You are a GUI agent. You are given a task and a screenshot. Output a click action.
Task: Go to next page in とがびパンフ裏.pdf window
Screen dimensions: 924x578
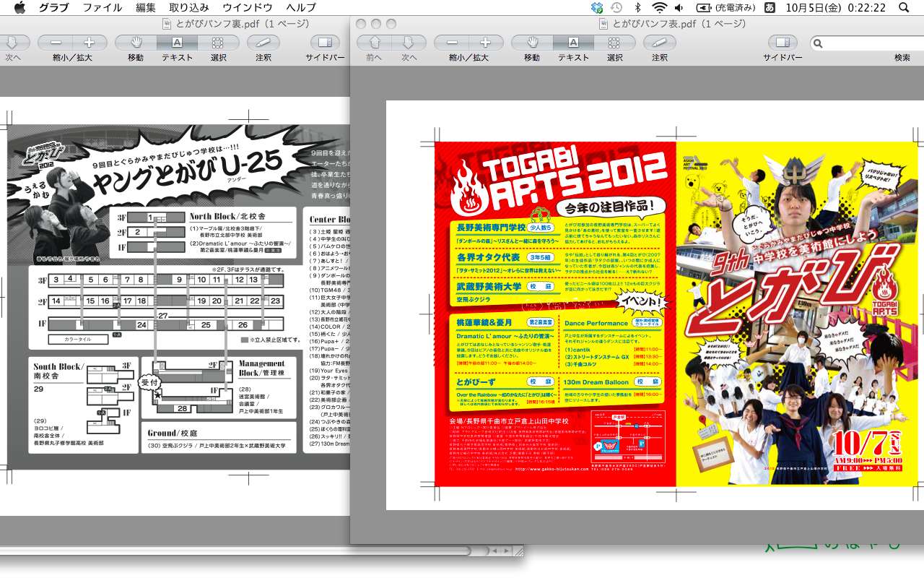coord(13,43)
